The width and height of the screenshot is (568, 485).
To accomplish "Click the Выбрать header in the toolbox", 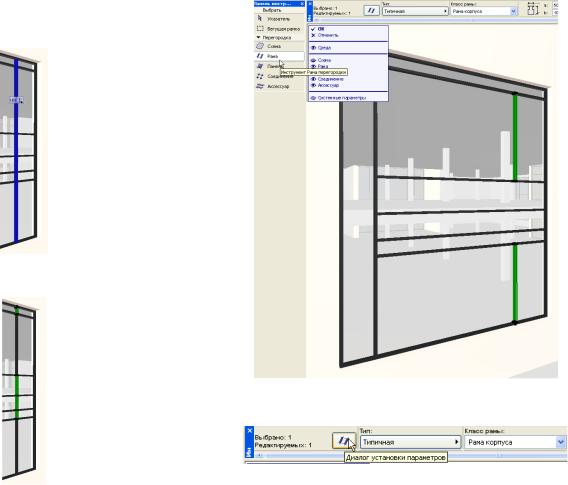I will pos(272,10).
